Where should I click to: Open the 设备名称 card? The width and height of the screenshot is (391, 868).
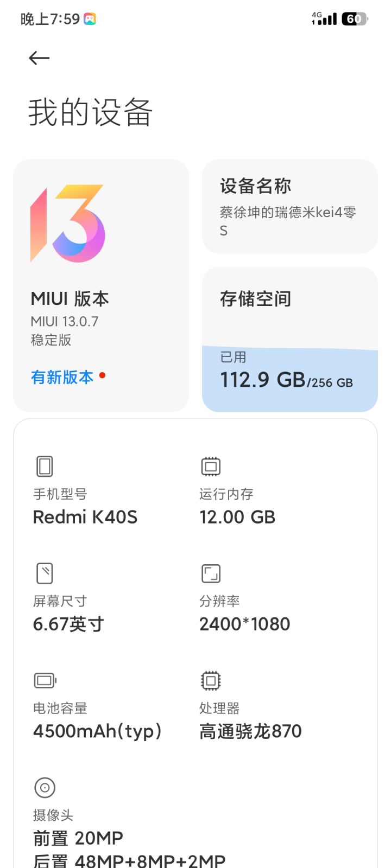289,206
